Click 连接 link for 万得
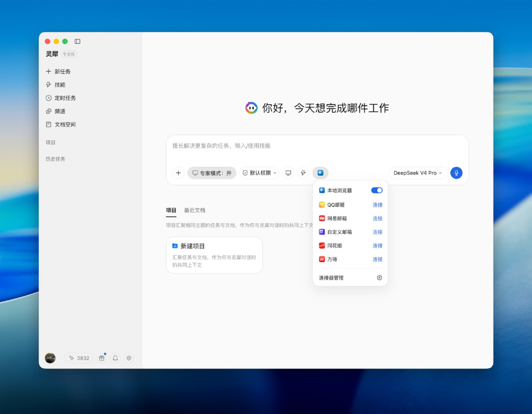 [378, 259]
